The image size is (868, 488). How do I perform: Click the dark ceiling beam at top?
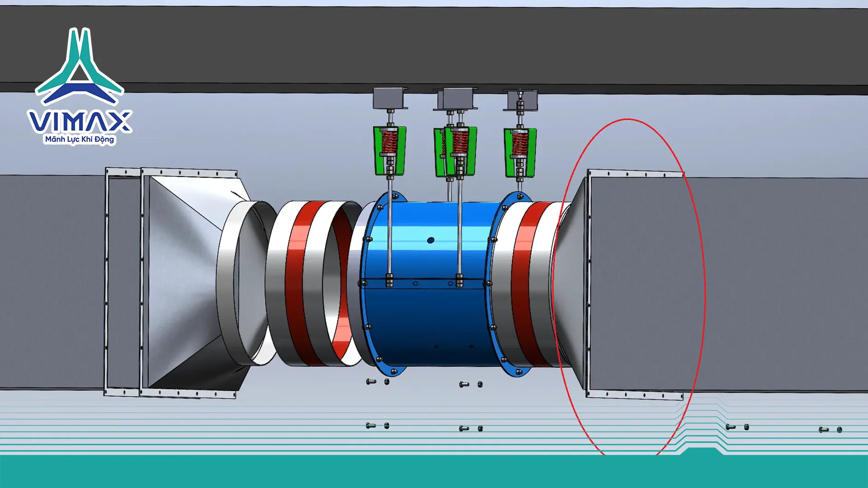pyautogui.click(x=434, y=45)
